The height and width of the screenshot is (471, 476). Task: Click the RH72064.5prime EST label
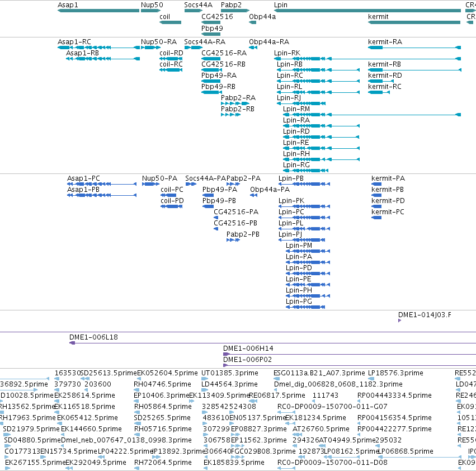pos(163,463)
